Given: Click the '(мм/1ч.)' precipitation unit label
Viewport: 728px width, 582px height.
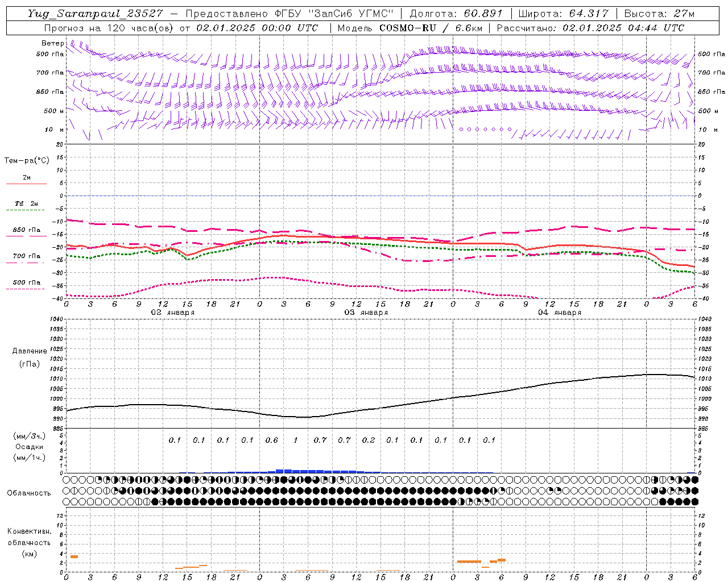Looking at the screenshot, I should [30, 458].
